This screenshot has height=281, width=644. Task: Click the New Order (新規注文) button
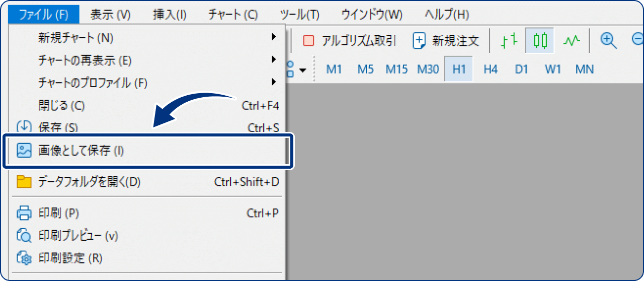point(446,41)
